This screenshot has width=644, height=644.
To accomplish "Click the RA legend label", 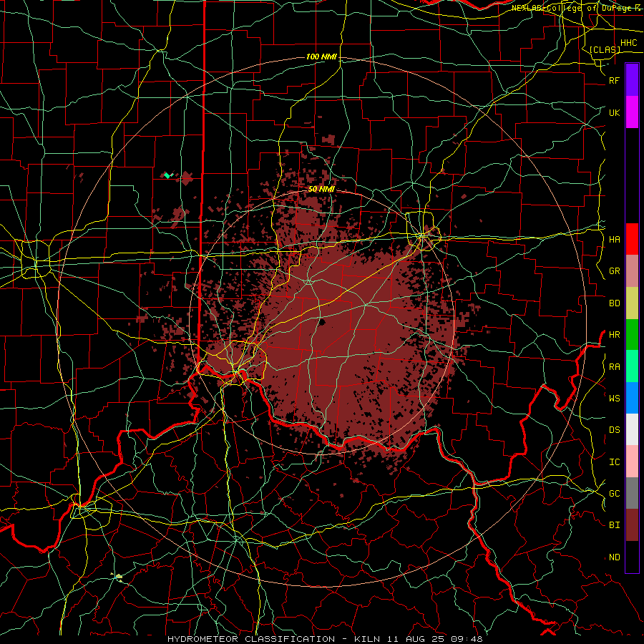I will tap(614, 367).
